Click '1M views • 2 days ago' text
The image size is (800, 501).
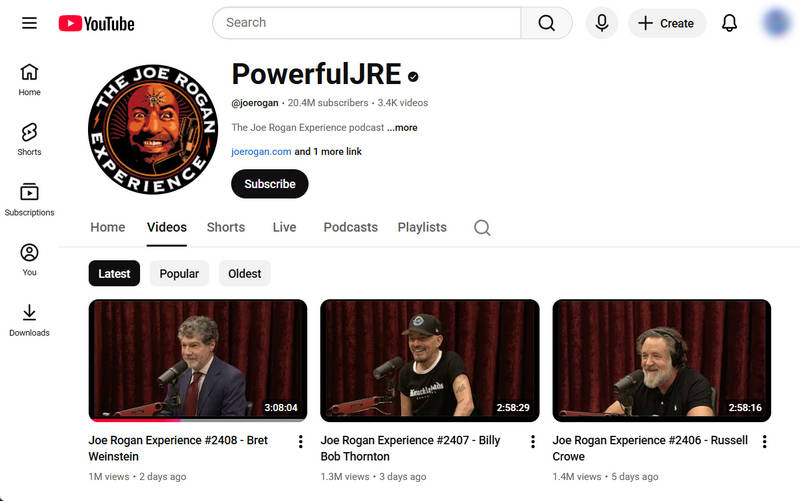click(137, 477)
